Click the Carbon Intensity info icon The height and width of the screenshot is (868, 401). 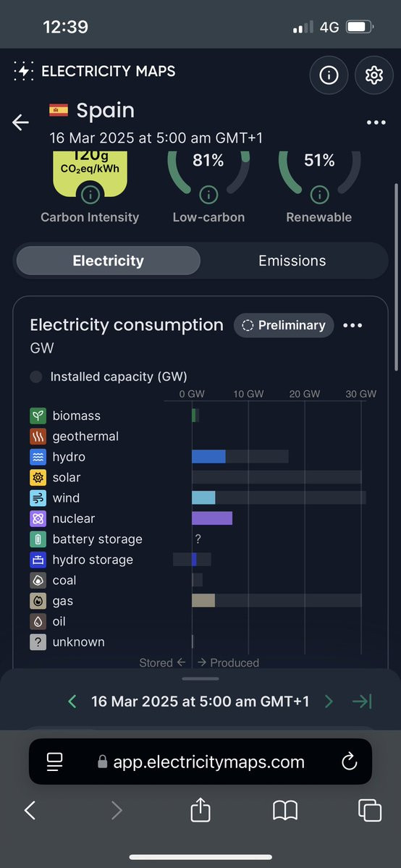90,194
